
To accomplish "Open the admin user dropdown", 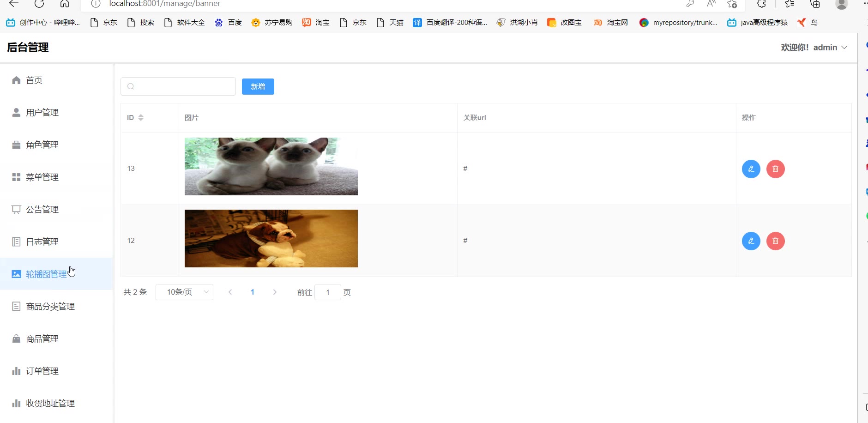I will pos(814,48).
